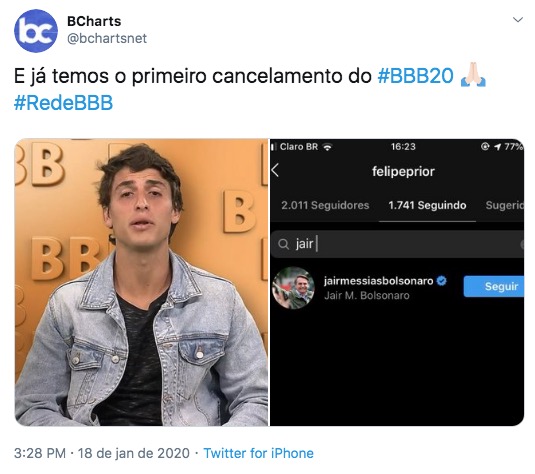The height and width of the screenshot is (474, 535).
Task: Open the @bchartsnet handle
Action: (107, 38)
